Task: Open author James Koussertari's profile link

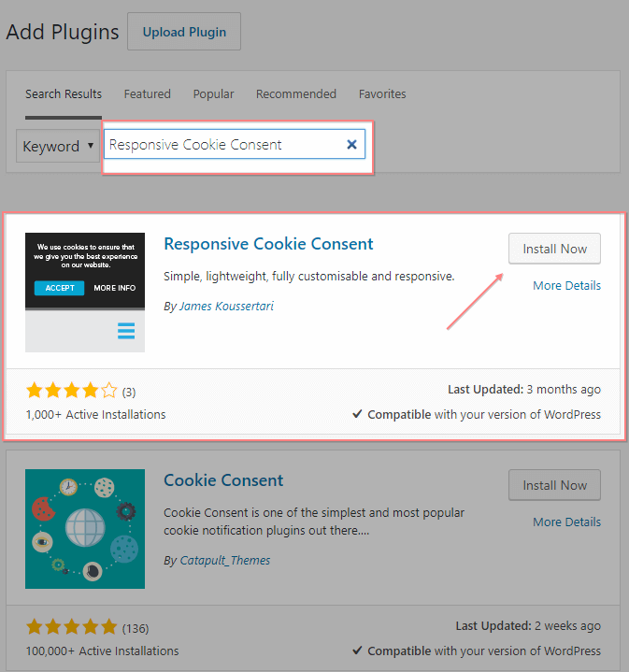Action: [226, 306]
